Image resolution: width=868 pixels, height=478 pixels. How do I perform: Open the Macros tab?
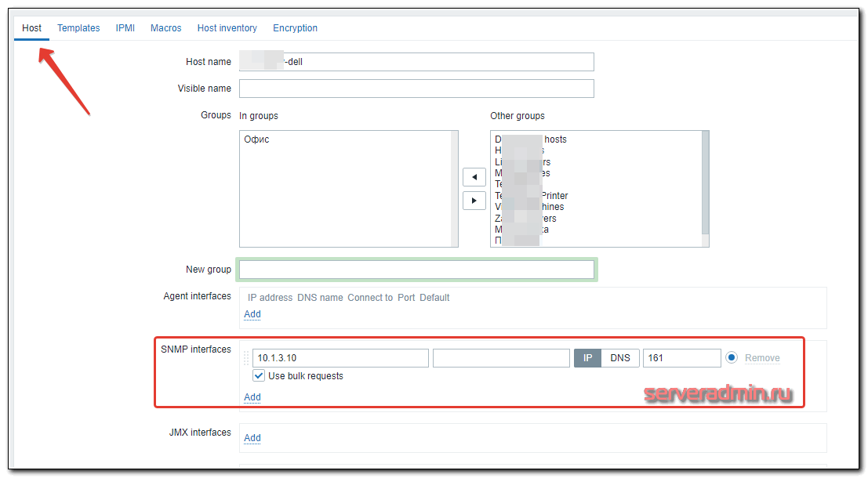[166, 28]
